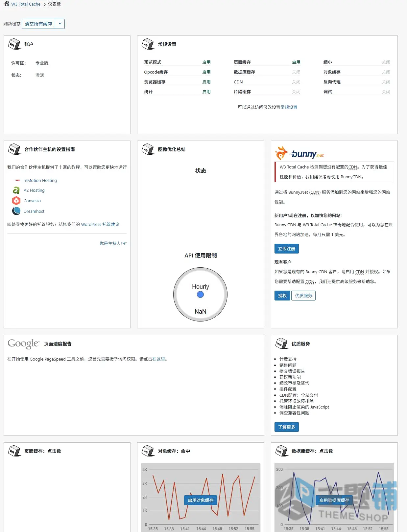Image resolution: width=407 pixels, height=532 pixels.
Task: Click the home icon in the breadcrumb
Action: (7, 4)
